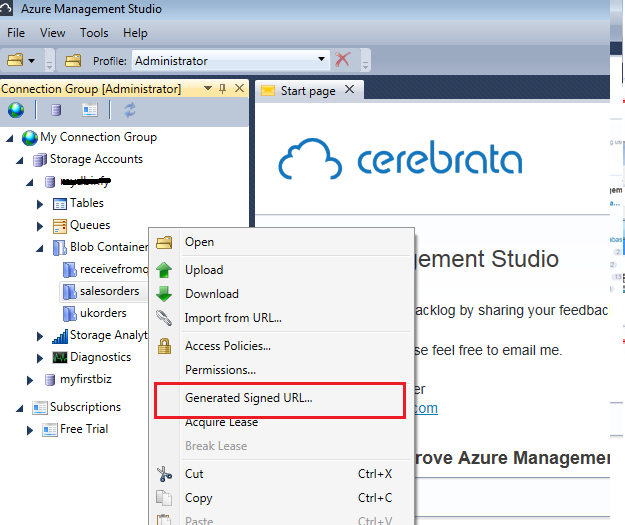625x525 pixels.
Task: Collapse the Blob Containers node
Action: (39, 249)
